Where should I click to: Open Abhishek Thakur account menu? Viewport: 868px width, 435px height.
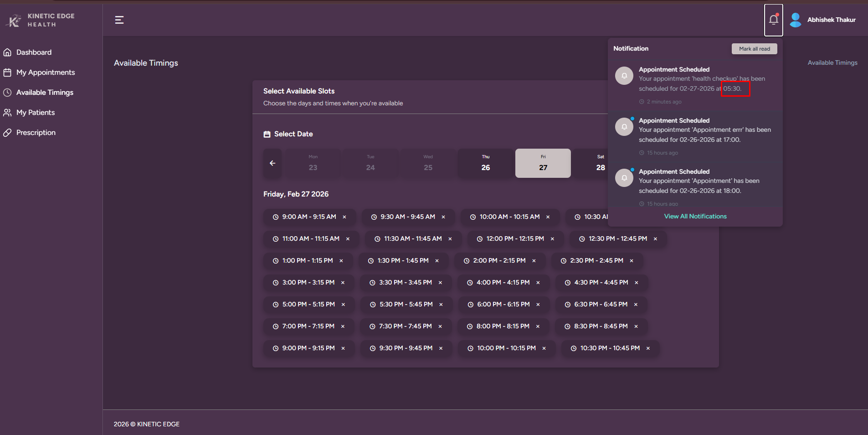831,20
